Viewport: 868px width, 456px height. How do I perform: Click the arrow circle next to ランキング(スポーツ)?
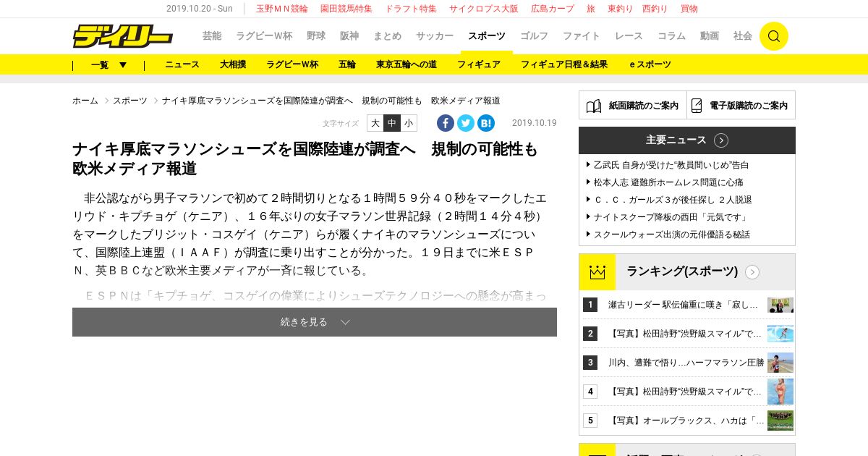[752, 272]
